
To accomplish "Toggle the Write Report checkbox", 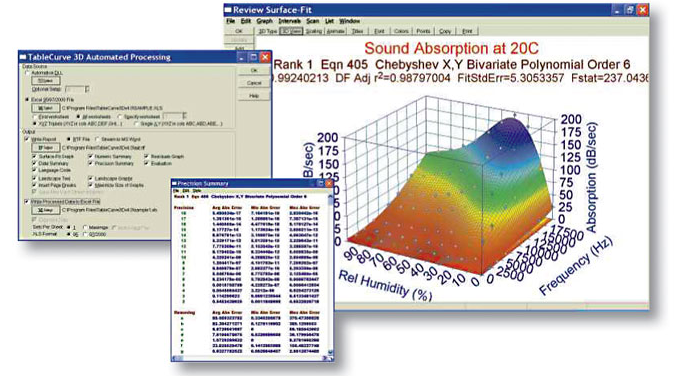I will (x=27, y=139).
